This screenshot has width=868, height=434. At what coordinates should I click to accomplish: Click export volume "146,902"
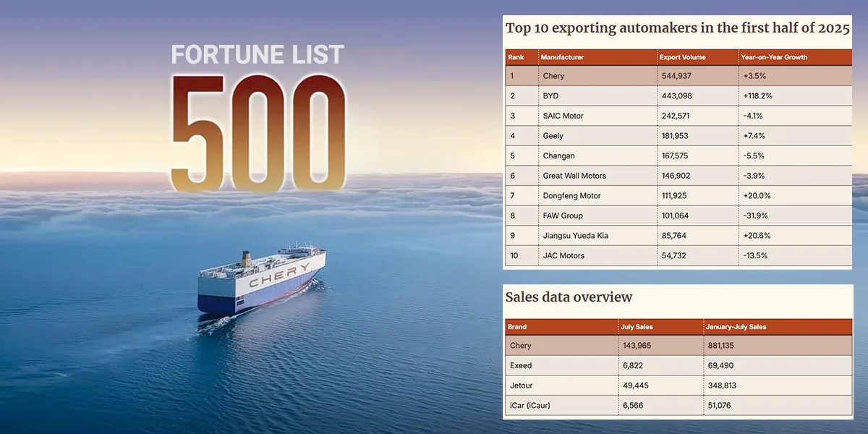click(x=676, y=176)
